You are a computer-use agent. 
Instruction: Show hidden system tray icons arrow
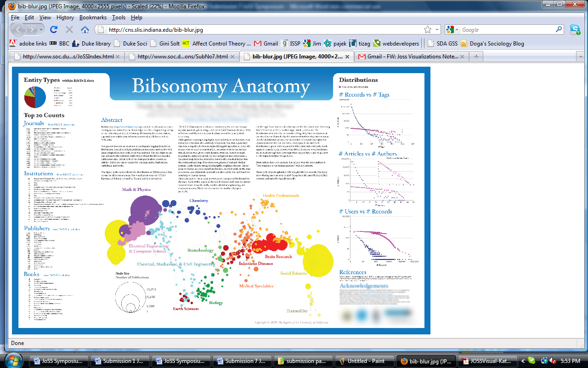coord(522,361)
